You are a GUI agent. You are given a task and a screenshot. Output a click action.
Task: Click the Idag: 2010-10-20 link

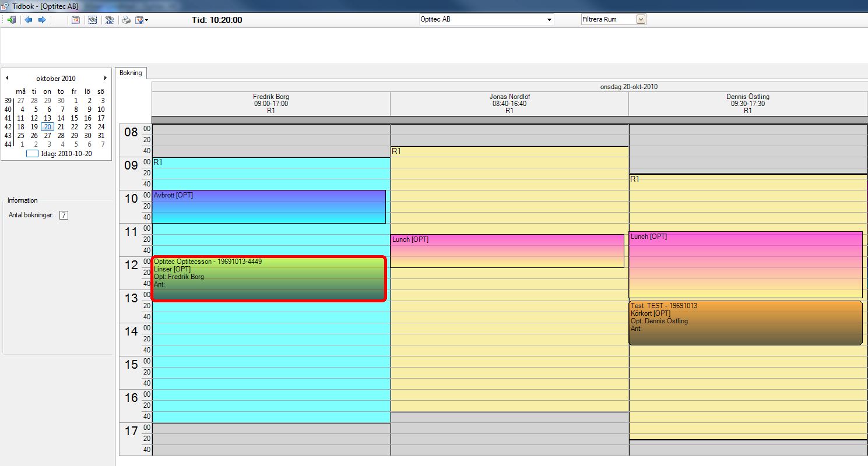click(x=59, y=154)
